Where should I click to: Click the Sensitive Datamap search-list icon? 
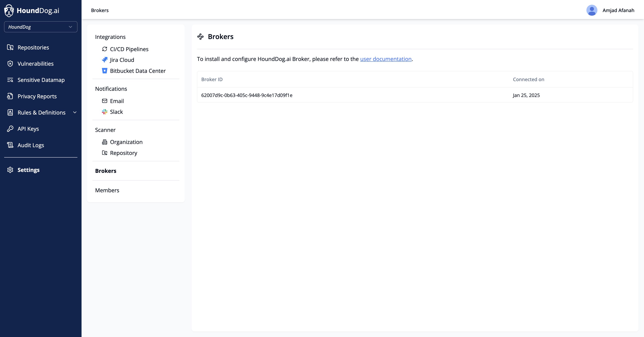click(10, 80)
